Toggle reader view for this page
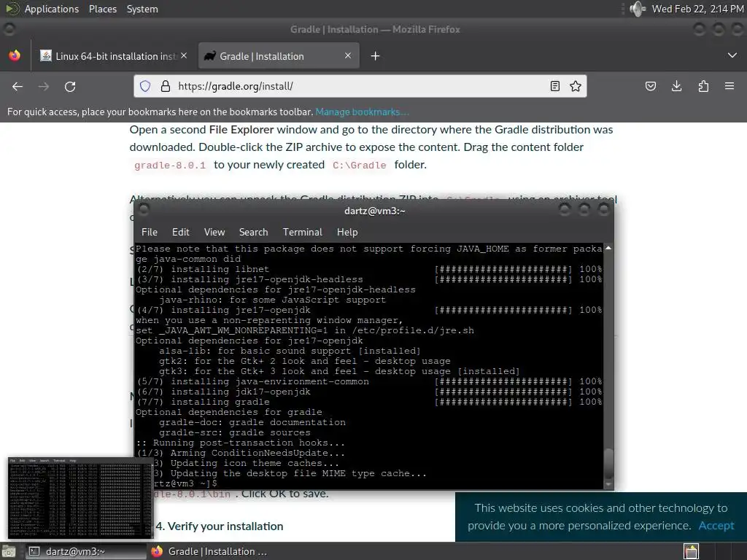The width and height of the screenshot is (747, 560). point(554,86)
